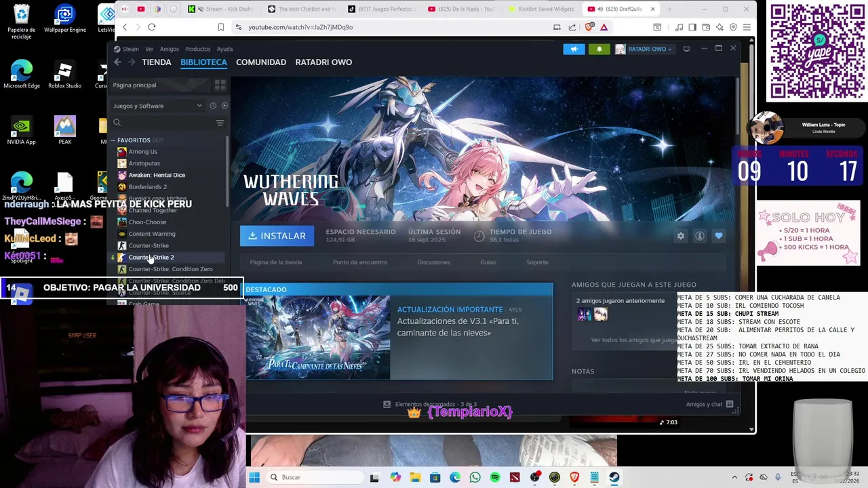Screen dimensions: 868x488
Task: Open Discusiones link
Action: pyautogui.click(x=433, y=262)
